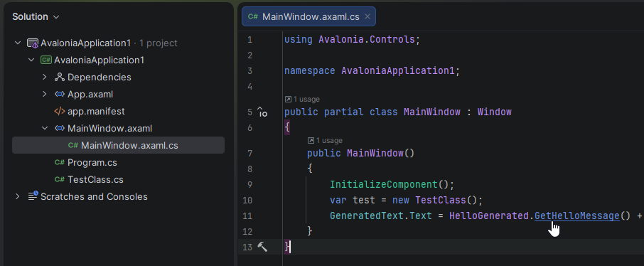Expand Scratches and Consoles
644x266 pixels.
click(x=18, y=196)
